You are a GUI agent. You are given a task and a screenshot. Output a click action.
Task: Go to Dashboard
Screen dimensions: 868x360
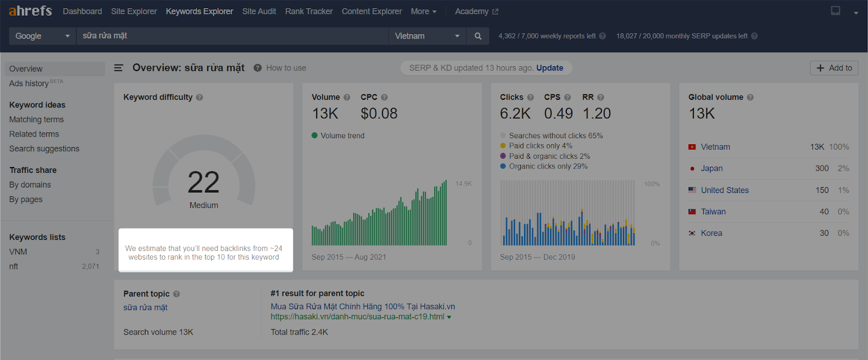click(x=82, y=11)
